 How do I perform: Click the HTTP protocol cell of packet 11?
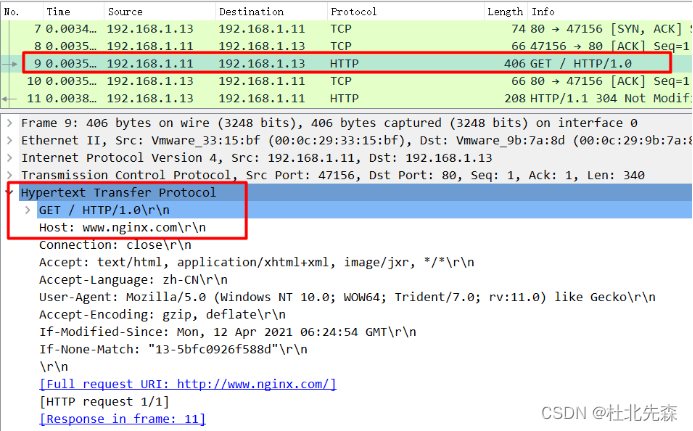pos(344,98)
